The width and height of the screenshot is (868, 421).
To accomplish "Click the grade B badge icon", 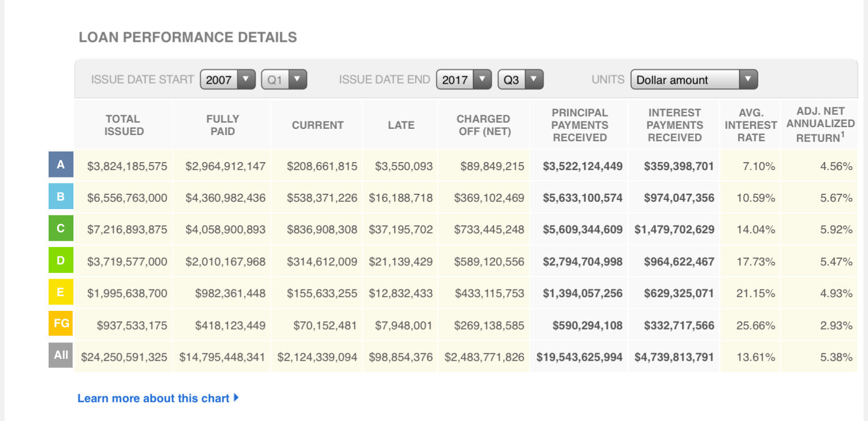I will [61, 197].
